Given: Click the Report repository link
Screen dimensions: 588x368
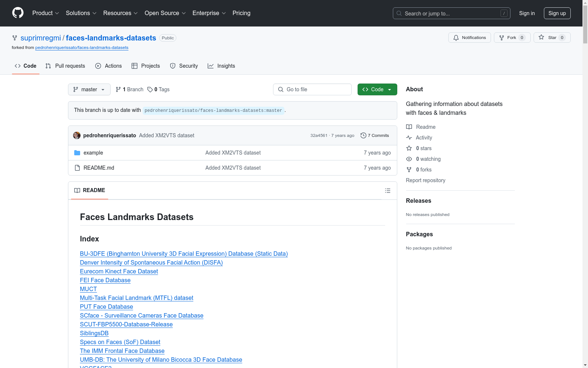Looking at the screenshot, I should tap(426, 180).
